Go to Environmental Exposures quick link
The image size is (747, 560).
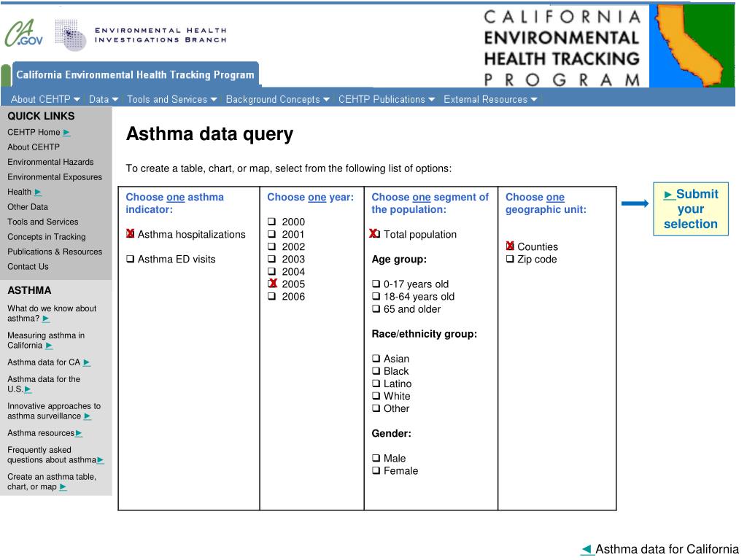[55, 177]
